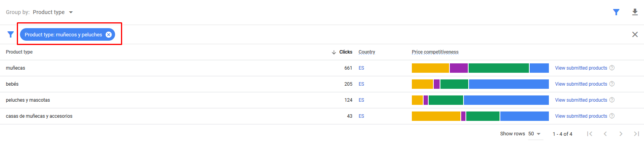Viewport: 644px width, 142px height.
Task: Jump to first page icon
Action: 590,134
